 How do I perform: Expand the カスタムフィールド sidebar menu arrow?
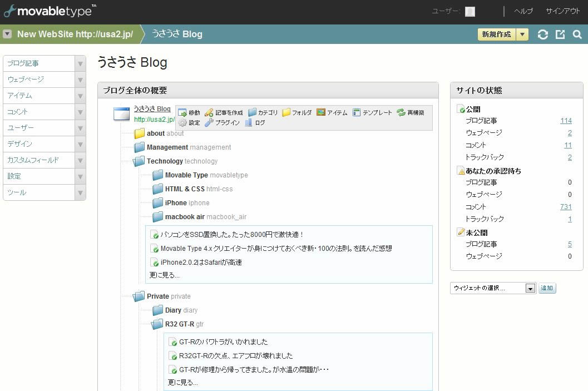[80, 160]
